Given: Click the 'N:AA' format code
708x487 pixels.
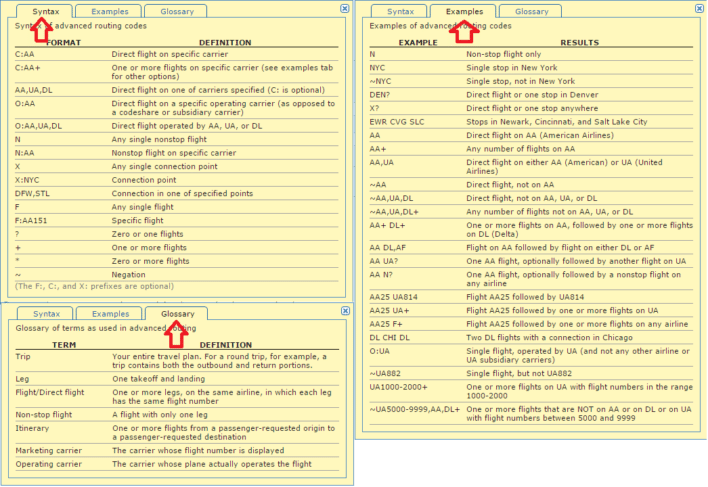Looking at the screenshot, I should (24, 153).
